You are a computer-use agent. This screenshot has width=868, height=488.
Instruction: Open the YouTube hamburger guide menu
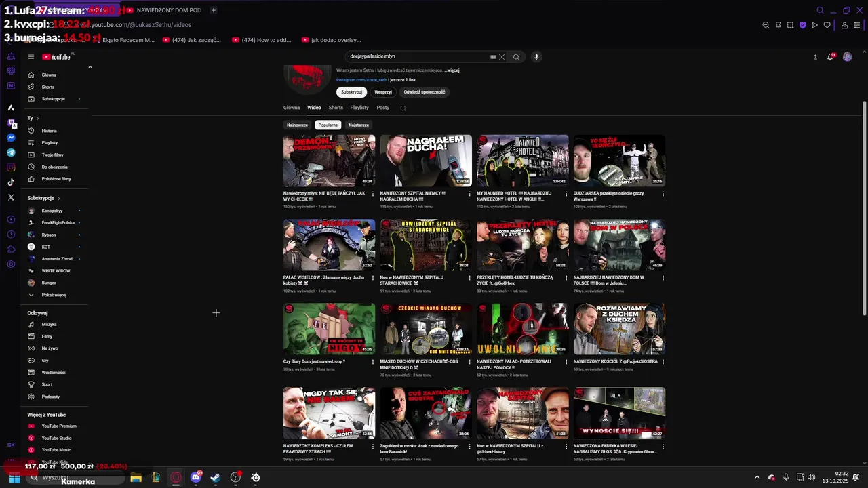(x=31, y=57)
